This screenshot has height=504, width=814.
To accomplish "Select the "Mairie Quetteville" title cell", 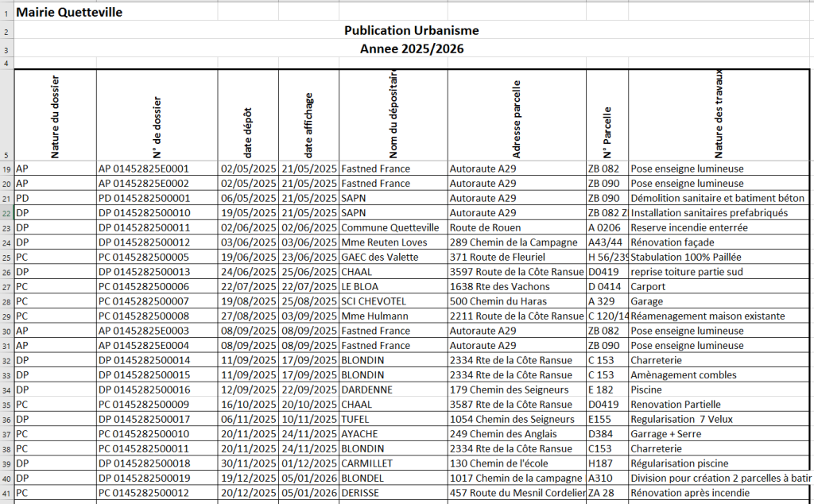I will tap(69, 13).
